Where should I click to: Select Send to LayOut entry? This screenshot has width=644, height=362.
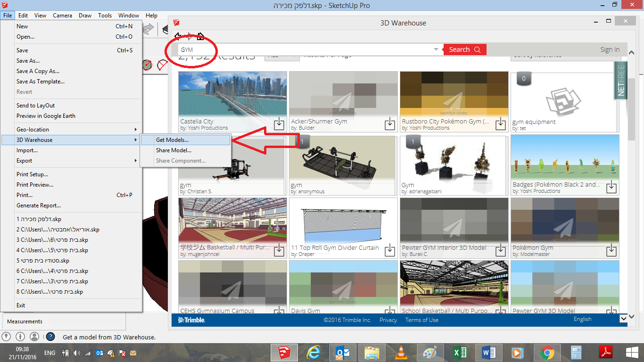click(x=72, y=106)
